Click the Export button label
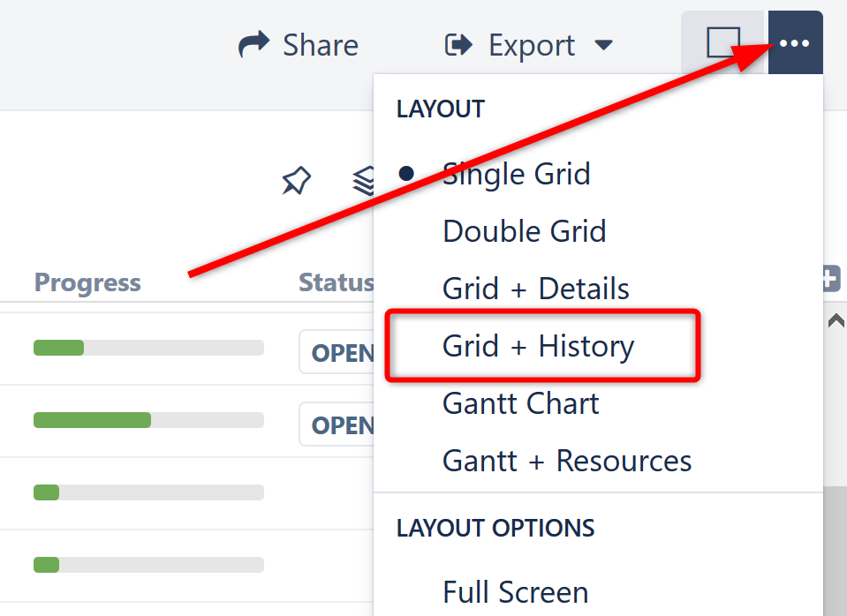 click(532, 45)
